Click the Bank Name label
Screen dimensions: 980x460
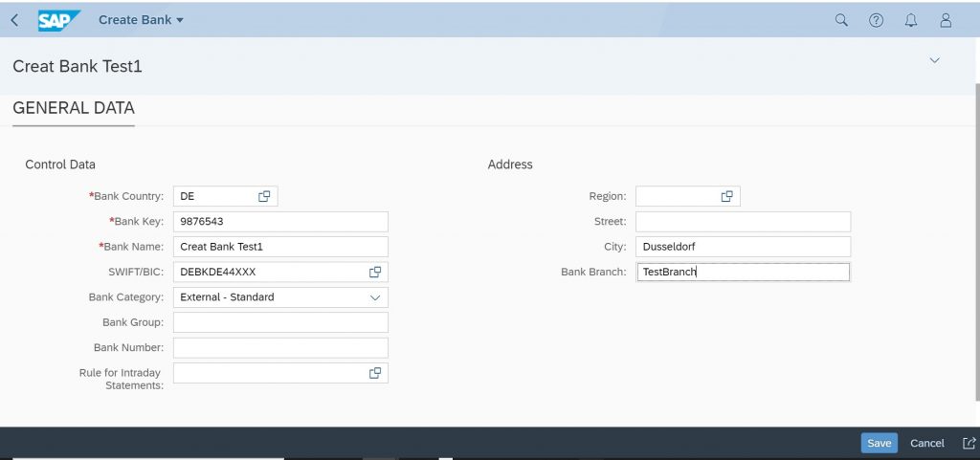(x=132, y=247)
